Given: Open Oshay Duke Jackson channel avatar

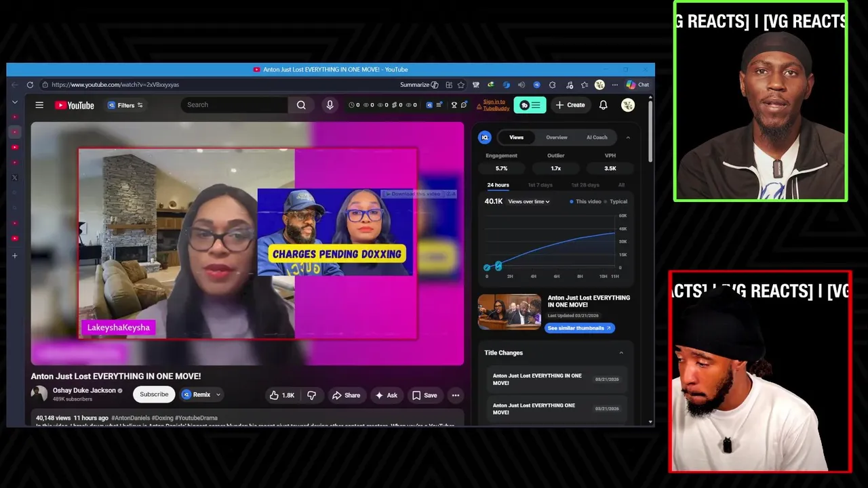Looking at the screenshot, I should point(39,394).
